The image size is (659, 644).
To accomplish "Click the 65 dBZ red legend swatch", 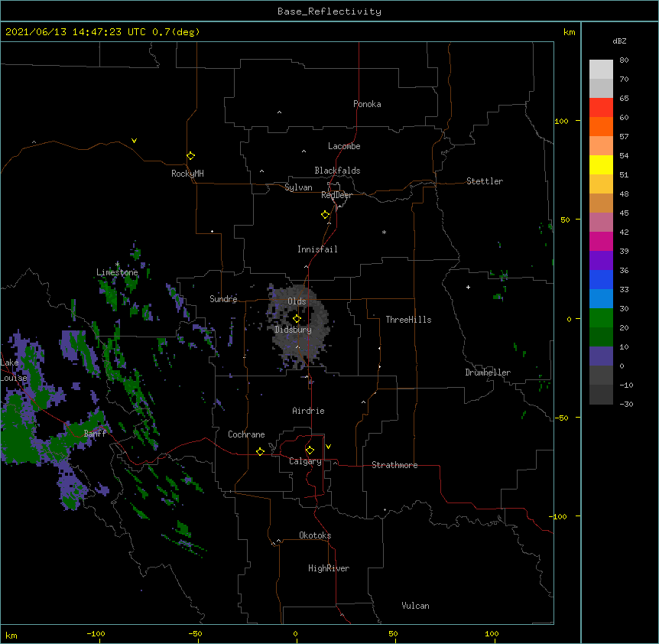I will (x=601, y=107).
